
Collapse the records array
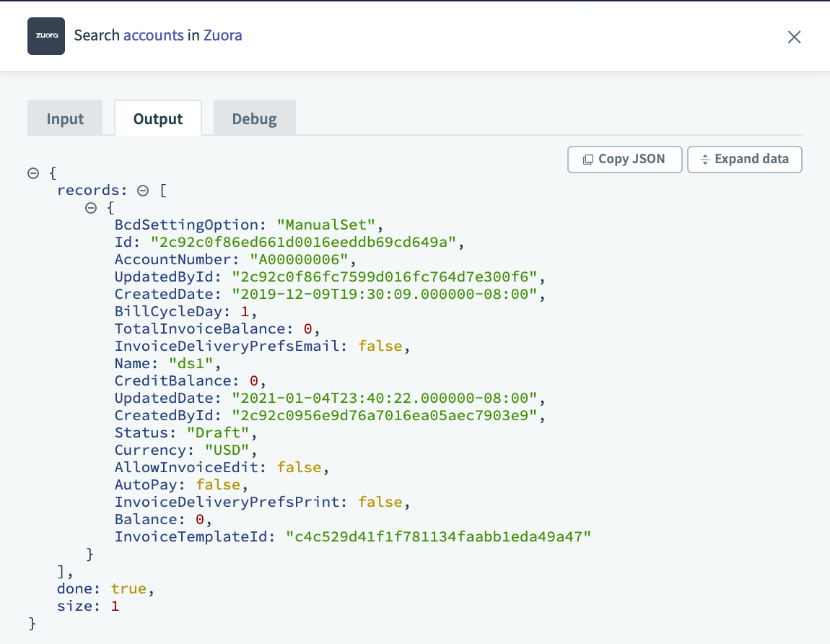coord(142,190)
